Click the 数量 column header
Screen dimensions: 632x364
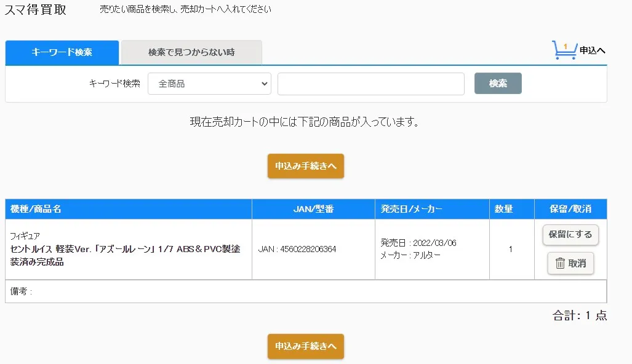point(511,208)
